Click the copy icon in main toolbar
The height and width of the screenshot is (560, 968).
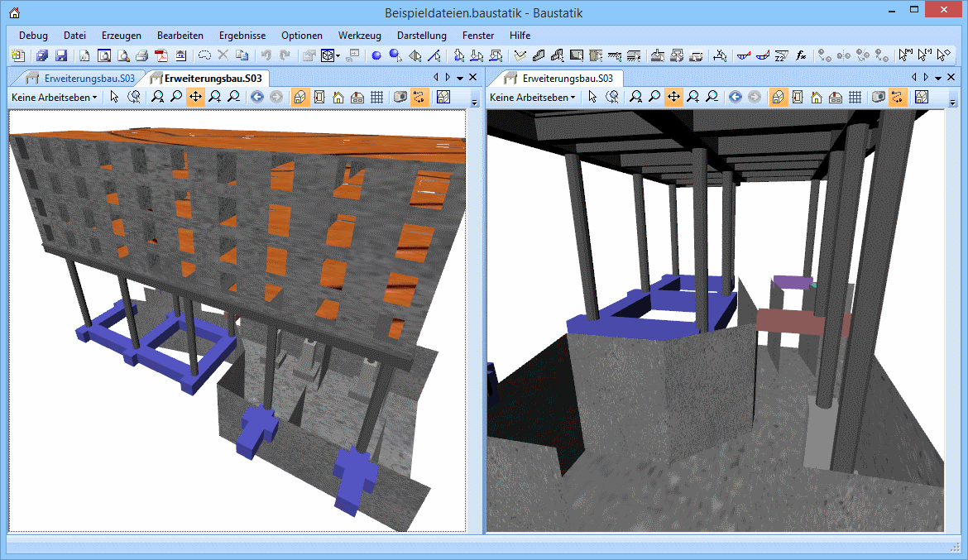[x=242, y=56]
